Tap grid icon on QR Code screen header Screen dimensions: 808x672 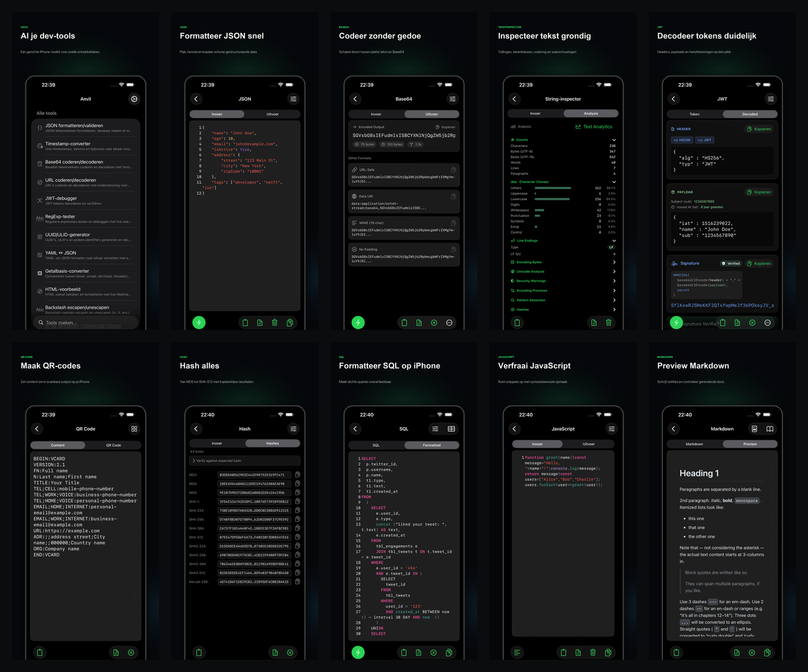[x=134, y=429]
